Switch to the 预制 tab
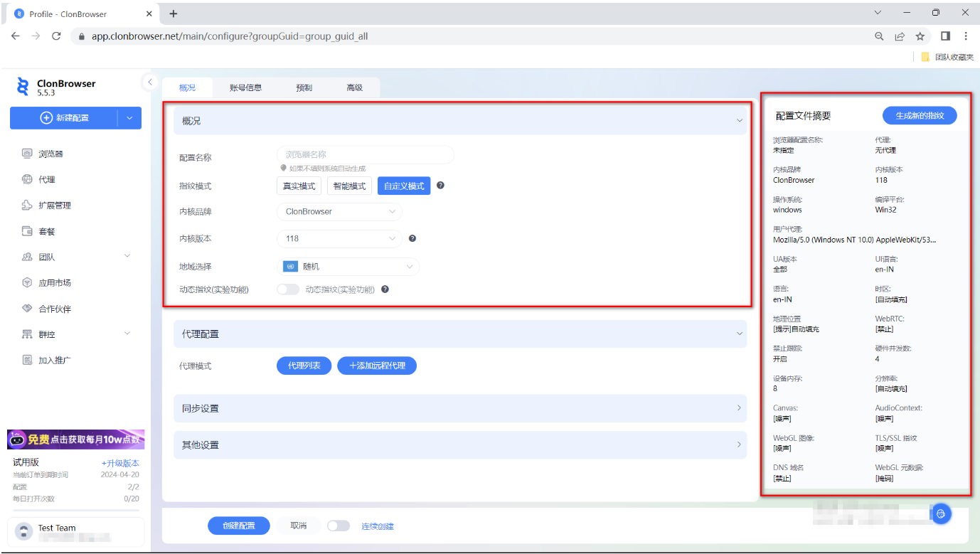Viewport: 980px width, 554px height. coord(304,87)
